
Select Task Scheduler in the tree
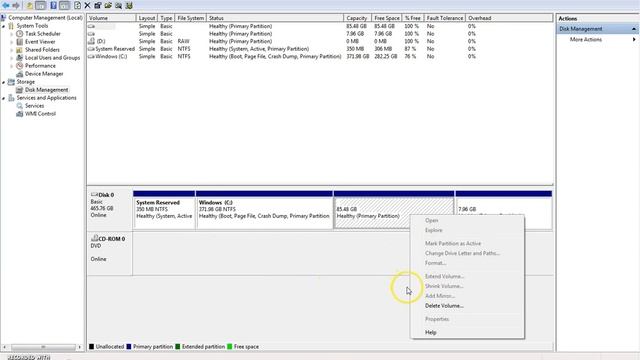(42, 34)
